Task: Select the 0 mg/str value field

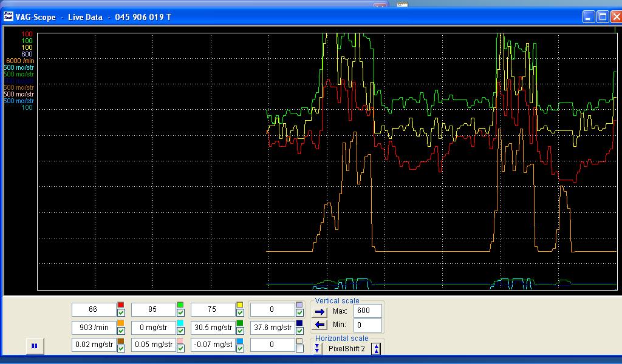Action: 153,328
